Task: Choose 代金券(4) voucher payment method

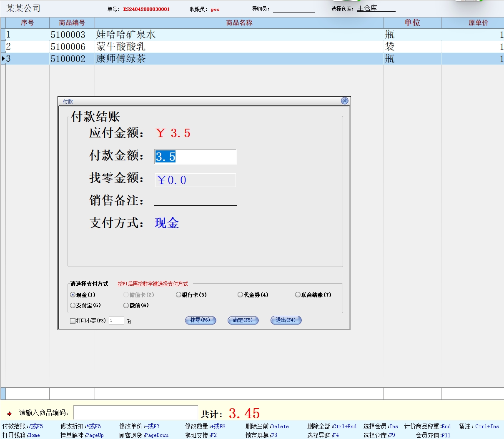Action: point(241,295)
